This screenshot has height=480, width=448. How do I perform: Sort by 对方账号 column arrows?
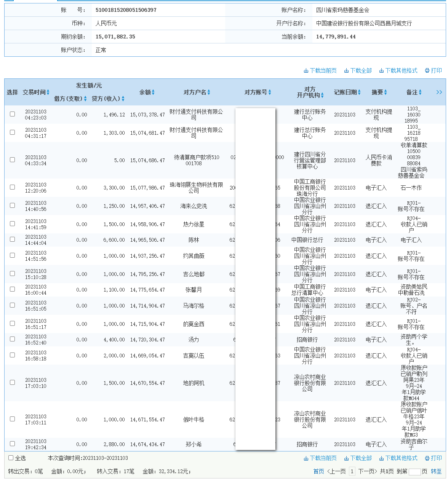(x=270, y=92)
